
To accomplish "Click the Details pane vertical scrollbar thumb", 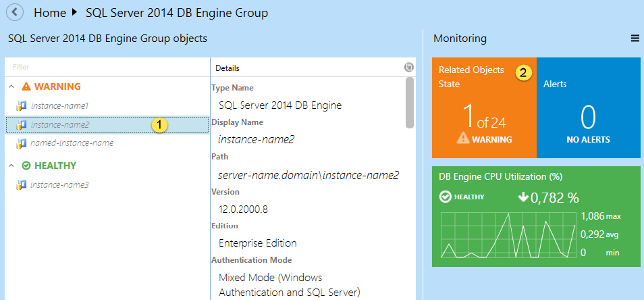I will (x=410, y=102).
